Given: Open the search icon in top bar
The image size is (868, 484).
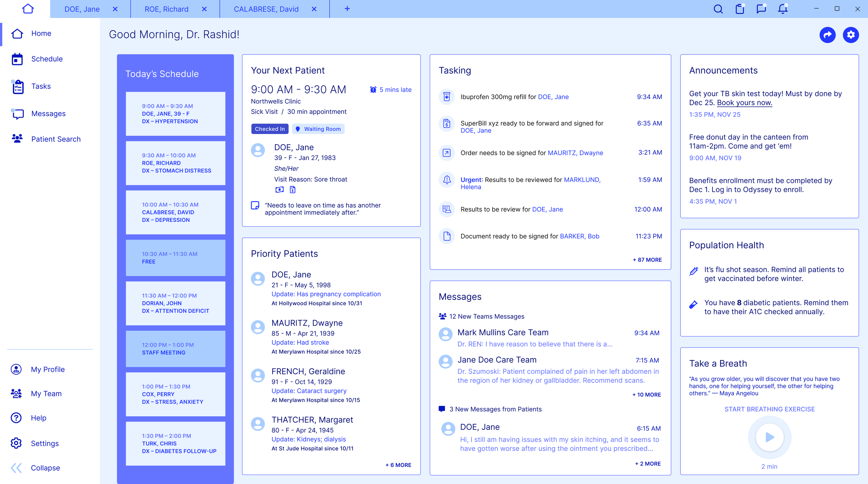Looking at the screenshot, I should (x=718, y=9).
